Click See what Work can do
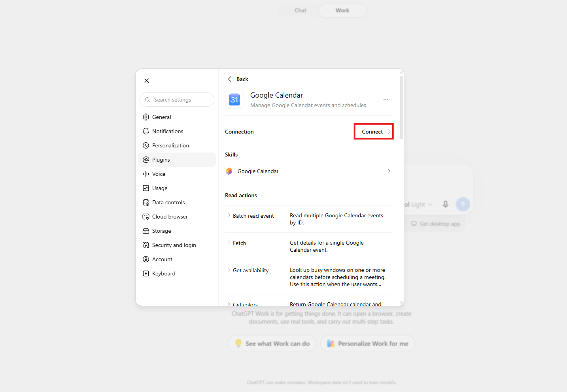This screenshot has height=392, width=567. (272, 343)
